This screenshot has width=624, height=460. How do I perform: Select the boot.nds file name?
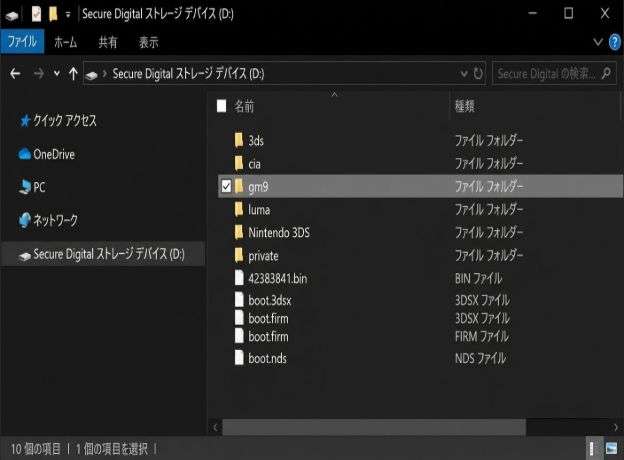267,359
